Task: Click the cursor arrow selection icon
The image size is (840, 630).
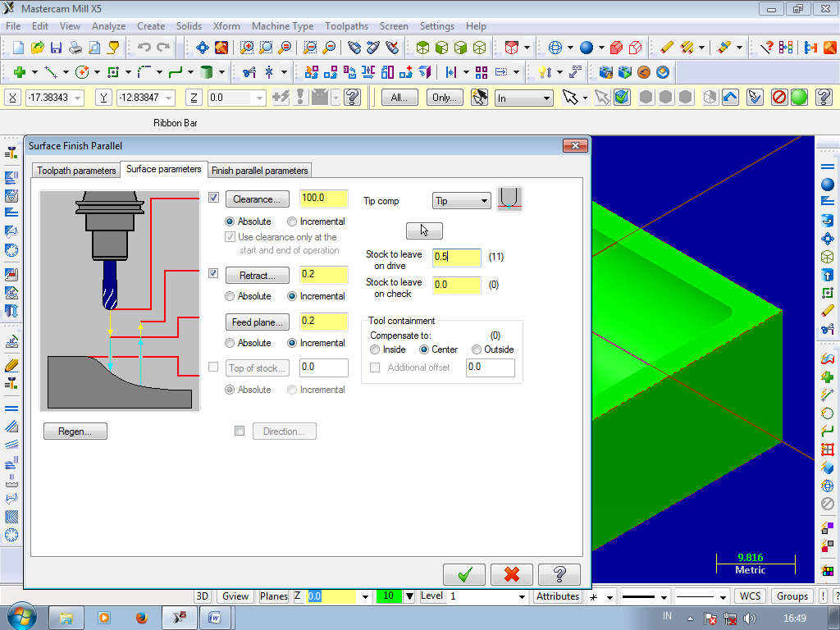Action: coord(570,97)
